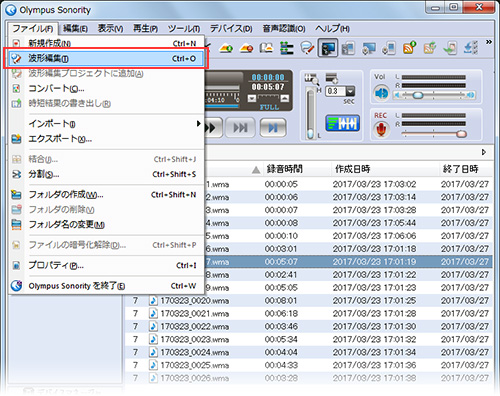Screen dimensions: 500x396
Task: Click the insert index mark toolbar icon
Action: pos(226,48)
